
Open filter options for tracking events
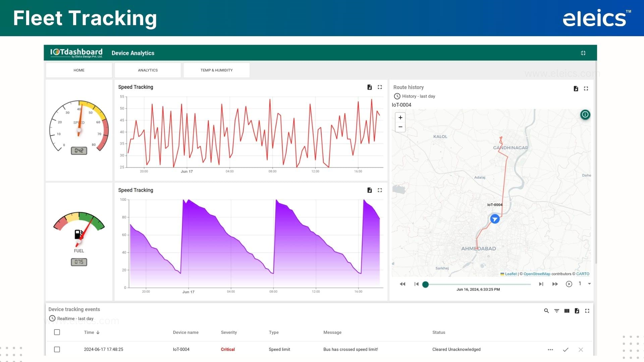(x=556, y=311)
